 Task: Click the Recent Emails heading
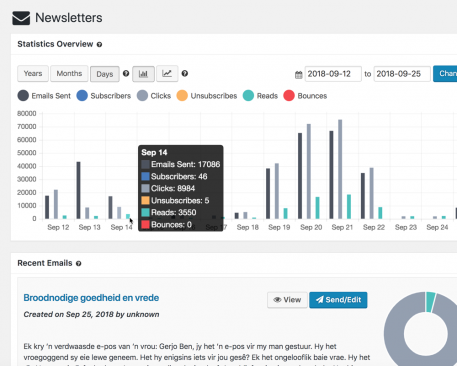(x=45, y=263)
